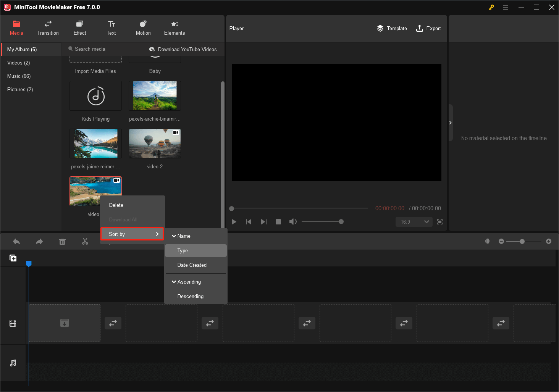
Task: Open the Motion tab
Action: click(x=143, y=28)
